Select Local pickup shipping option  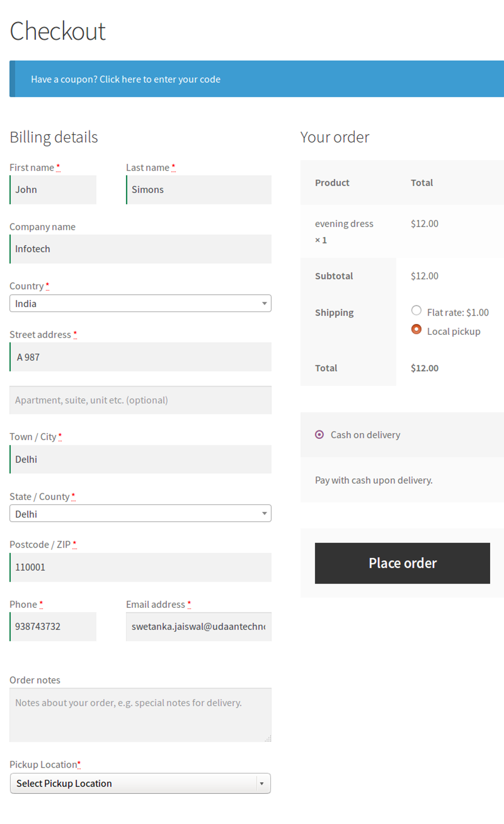click(x=417, y=329)
